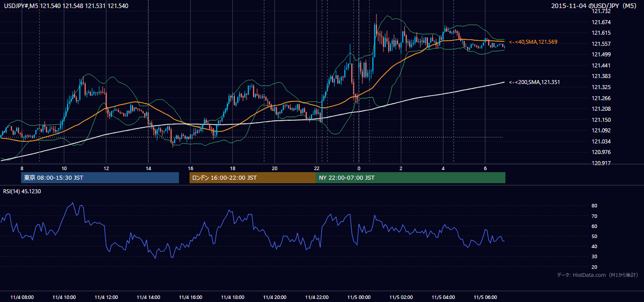The width and height of the screenshot is (644, 302).
Task: Click price axis label 121.441
Action: (x=601, y=65)
